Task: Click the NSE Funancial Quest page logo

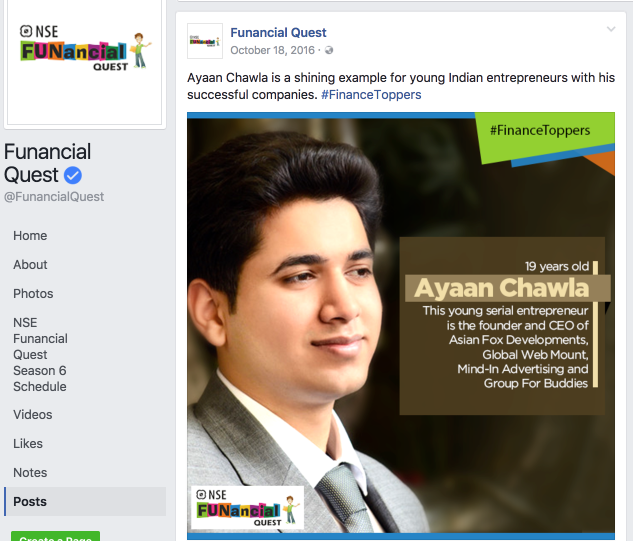Action: point(85,62)
